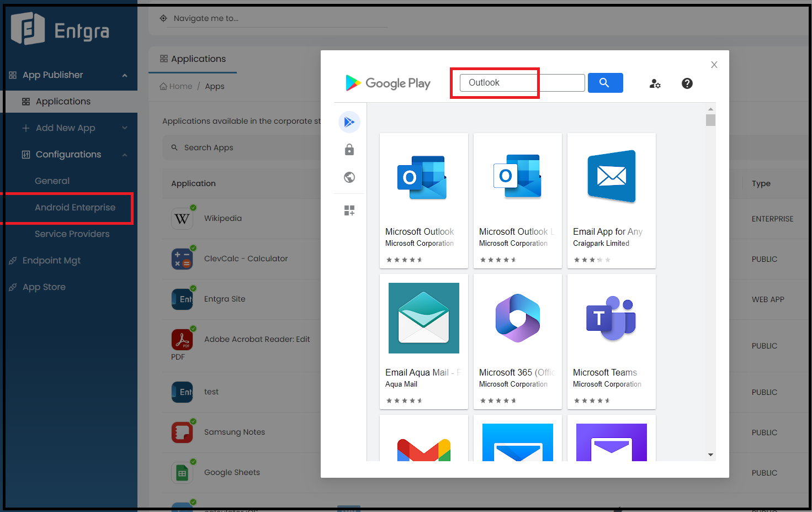
Task: Click the Google Play logo
Action: (388, 83)
